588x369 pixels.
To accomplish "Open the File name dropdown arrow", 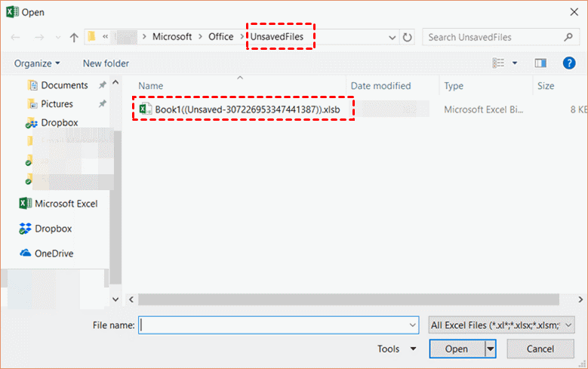I will tap(413, 325).
